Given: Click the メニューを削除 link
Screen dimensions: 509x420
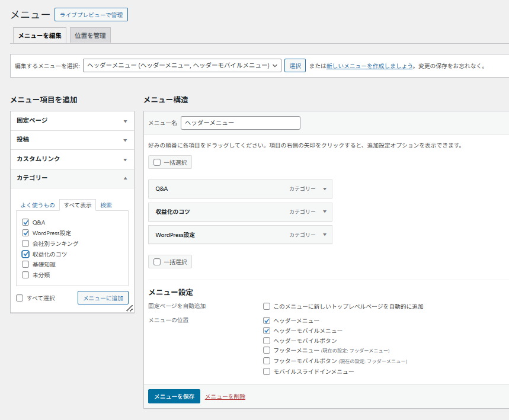Looking at the screenshot, I should [x=225, y=397].
